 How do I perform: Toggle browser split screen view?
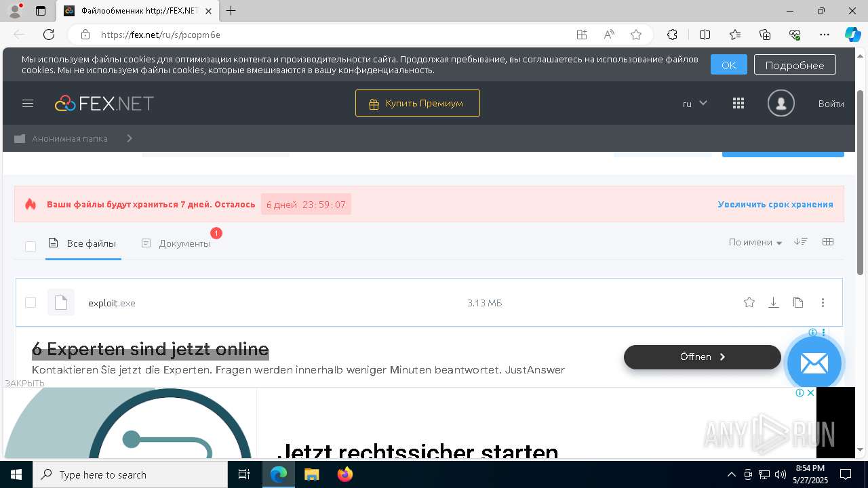click(x=705, y=35)
